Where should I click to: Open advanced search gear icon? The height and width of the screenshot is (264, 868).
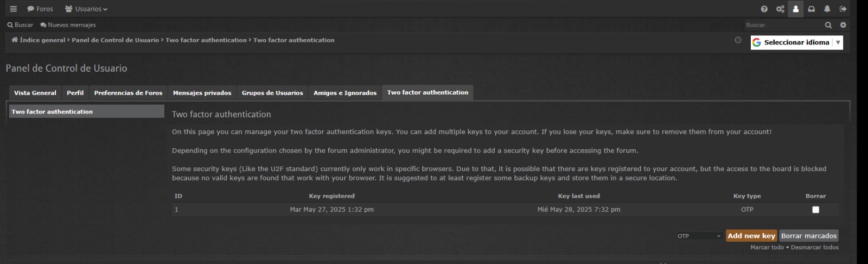click(x=843, y=25)
